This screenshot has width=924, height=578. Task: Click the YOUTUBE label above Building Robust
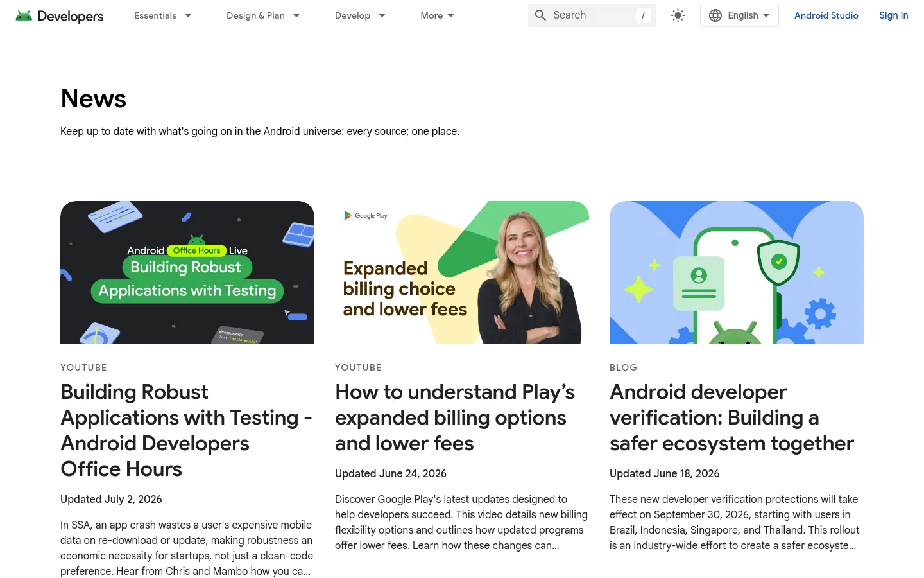(83, 367)
